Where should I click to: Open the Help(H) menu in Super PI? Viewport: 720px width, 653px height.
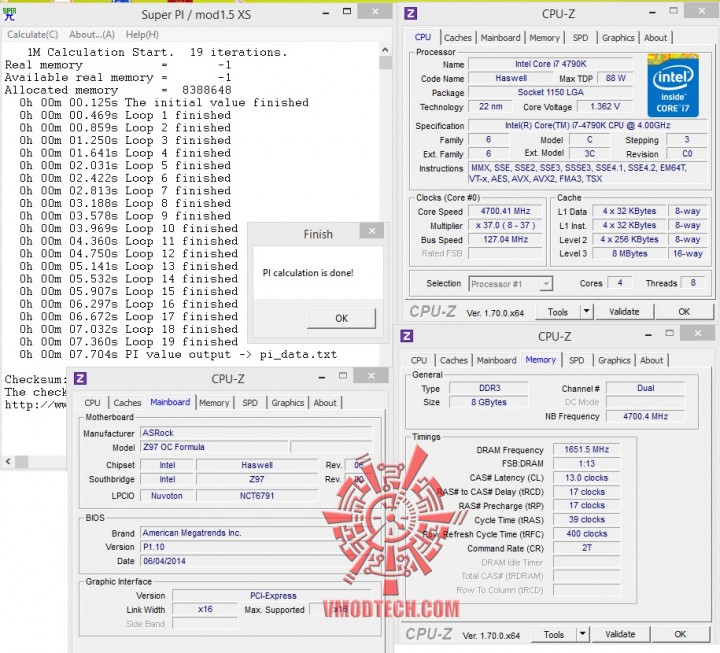pos(142,34)
